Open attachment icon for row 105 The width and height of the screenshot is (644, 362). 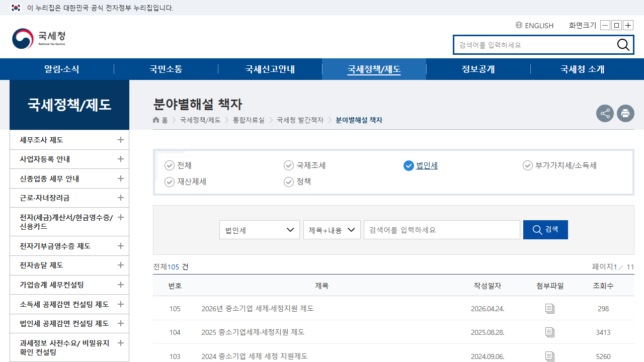(550, 308)
